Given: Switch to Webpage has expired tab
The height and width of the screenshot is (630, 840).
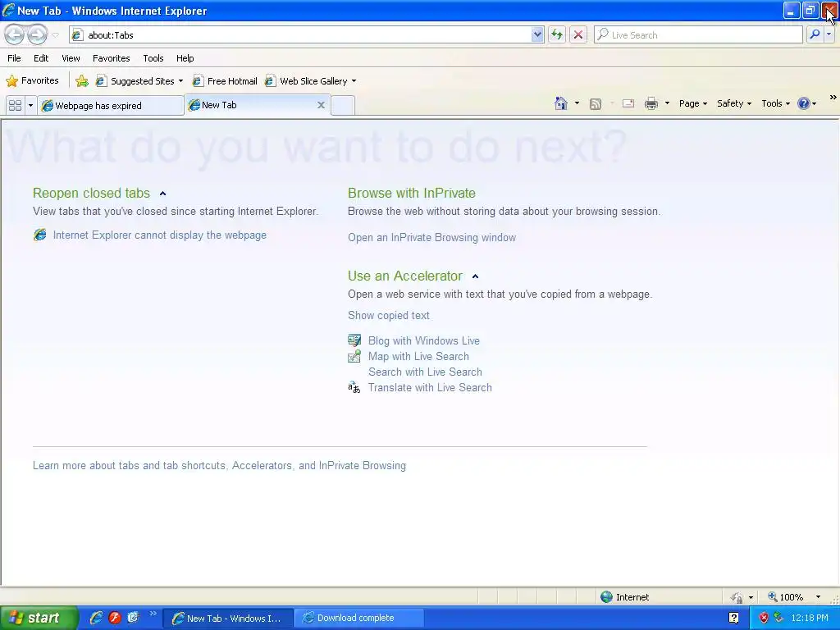Looking at the screenshot, I should pyautogui.click(x=111, y=106).
